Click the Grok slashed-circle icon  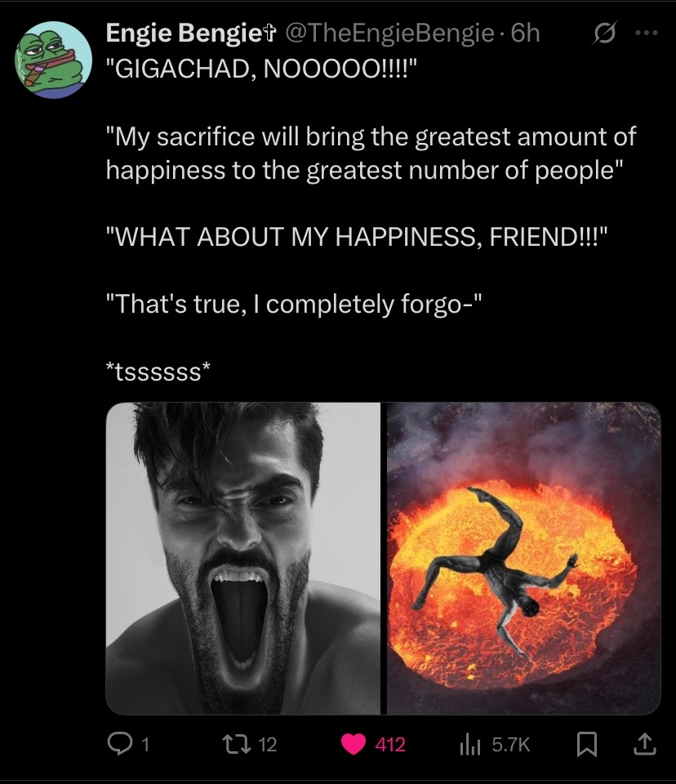[605, 33]
